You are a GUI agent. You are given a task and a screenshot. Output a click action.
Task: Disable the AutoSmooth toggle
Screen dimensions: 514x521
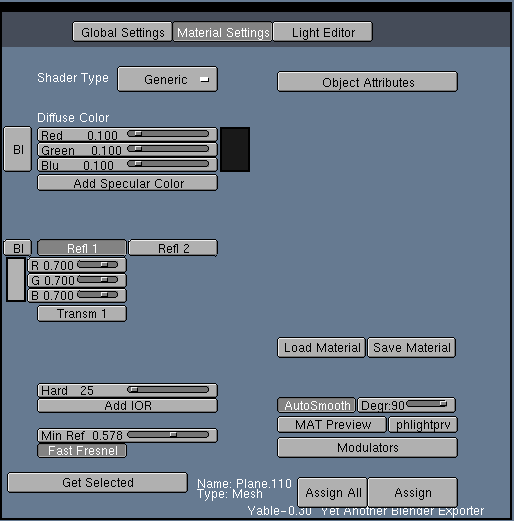pyautogui.click(x=316, y=405)
